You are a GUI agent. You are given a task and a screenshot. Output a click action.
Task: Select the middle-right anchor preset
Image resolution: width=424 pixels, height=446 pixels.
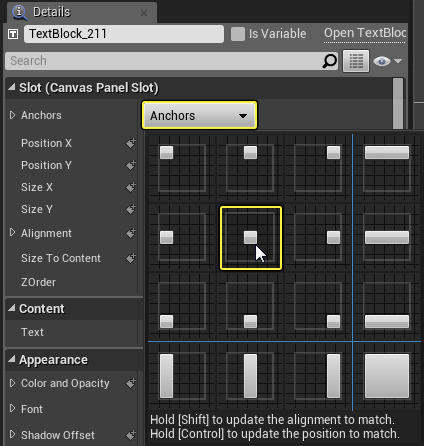click(x=318, y=238)
